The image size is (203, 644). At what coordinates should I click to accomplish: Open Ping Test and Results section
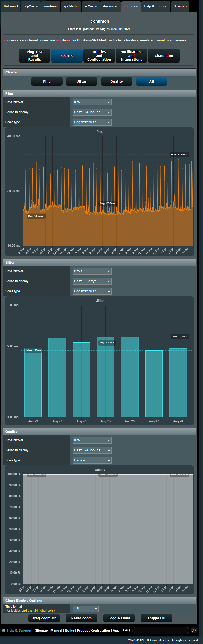[x=35, y=56]
